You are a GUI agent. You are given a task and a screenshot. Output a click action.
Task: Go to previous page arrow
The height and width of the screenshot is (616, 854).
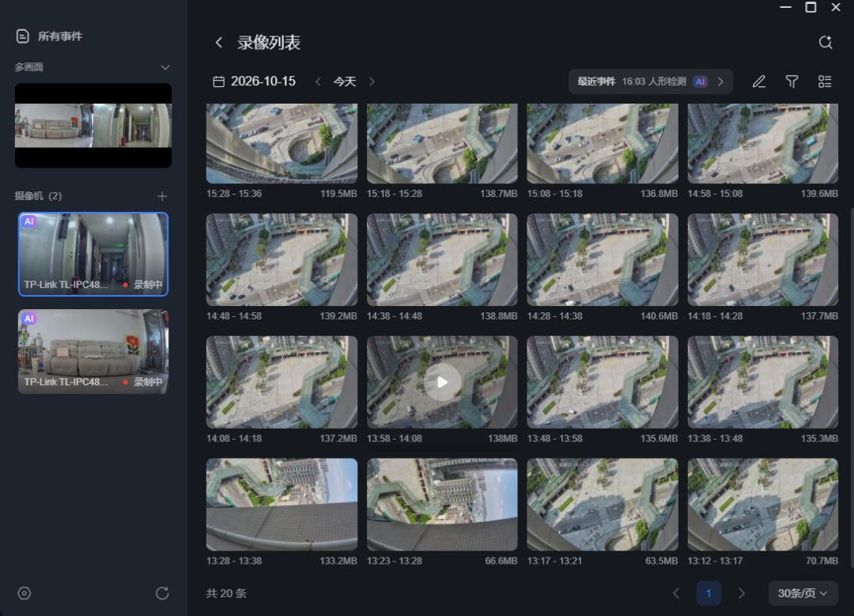pos(676,593)
